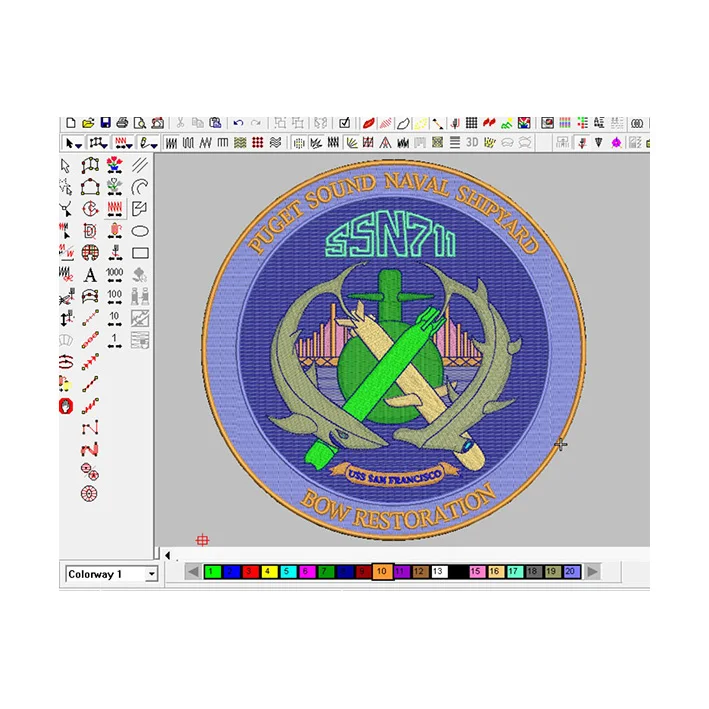
Task: Click the colored thread chart icon
Action: tap(565, 123)
